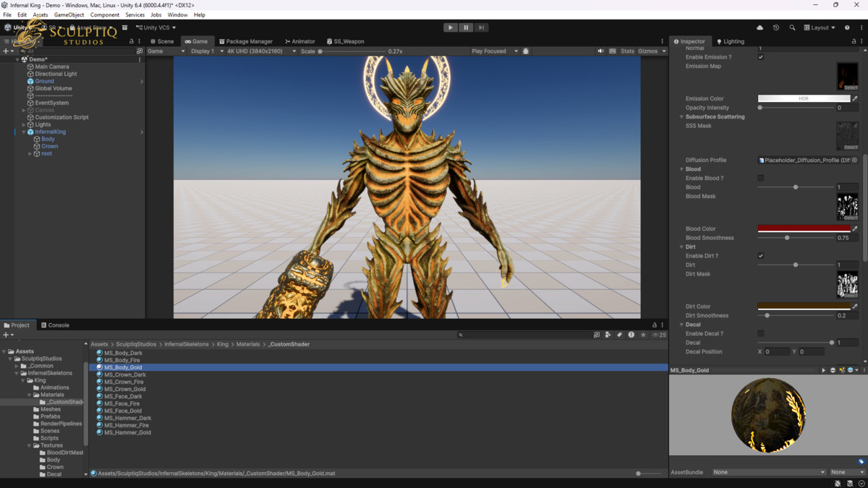Viewport: 868px width, 488px height.
Task: Open the Game view three-dot options menu
Action: (x=662, y=41)
